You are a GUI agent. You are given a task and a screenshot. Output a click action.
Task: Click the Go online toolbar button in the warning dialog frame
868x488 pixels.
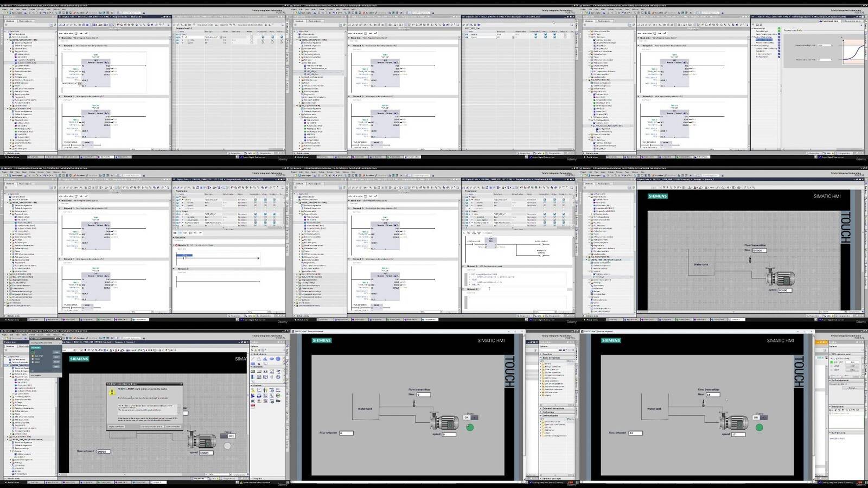(80, 338)
